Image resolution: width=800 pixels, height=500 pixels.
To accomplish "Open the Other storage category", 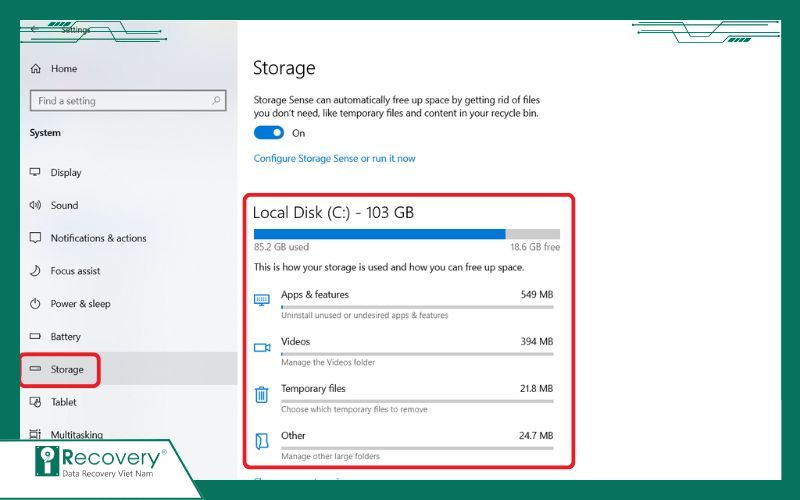I will (x=293, y=436).
